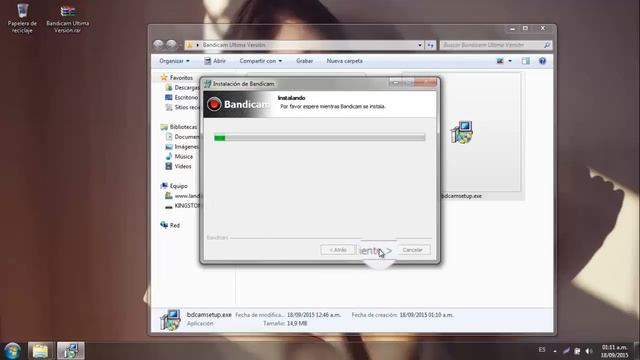Click the Tamaño 14,9 MB value
This screenshot has width=640, height=360.
point(297,323)
